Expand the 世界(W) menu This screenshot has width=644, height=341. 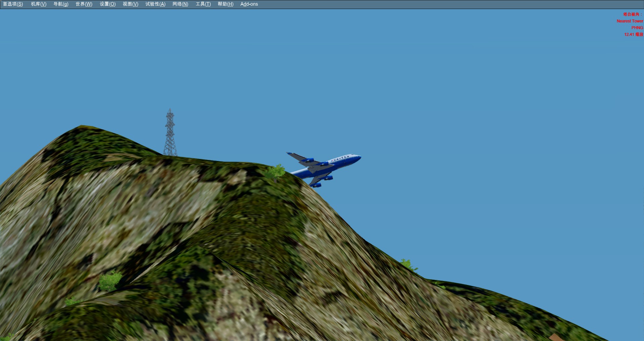point(84,4)
